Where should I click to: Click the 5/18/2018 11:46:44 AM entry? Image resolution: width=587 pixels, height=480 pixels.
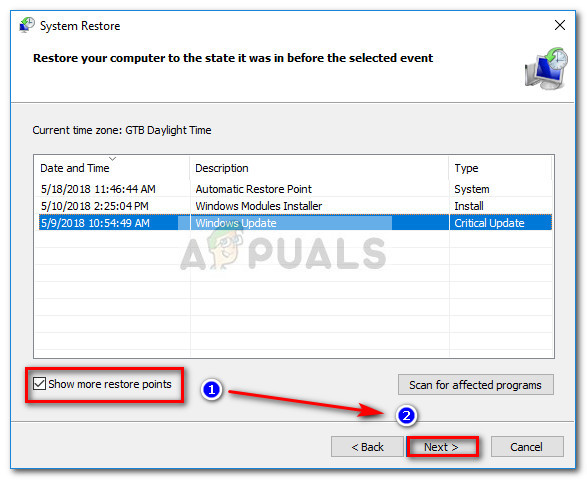pos(98,189)
